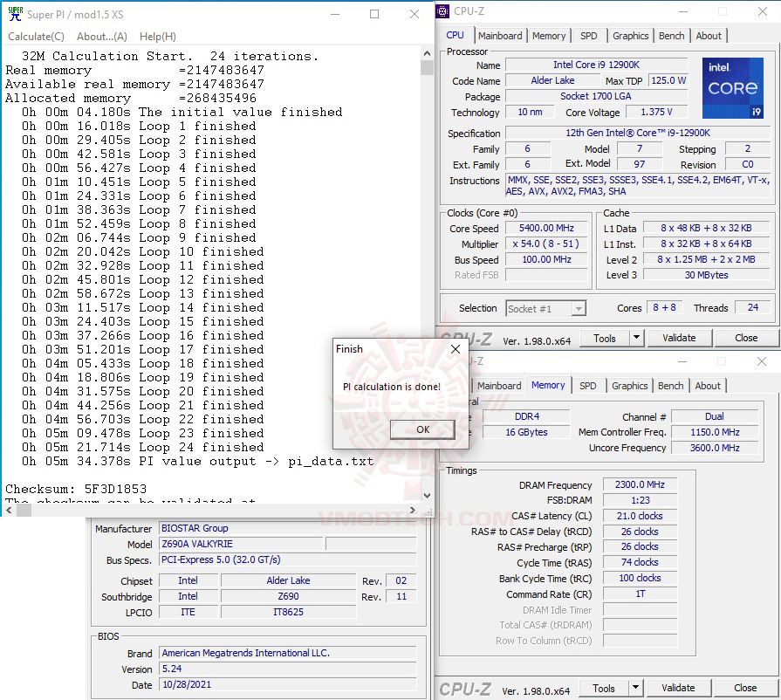Click Super PI horizontal scroll right arrow
Screen dimensions: 781x700
point(412,510)
